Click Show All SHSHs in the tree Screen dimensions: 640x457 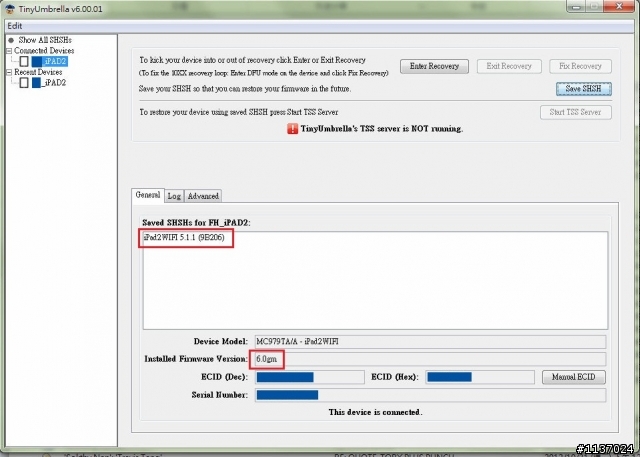45,40
